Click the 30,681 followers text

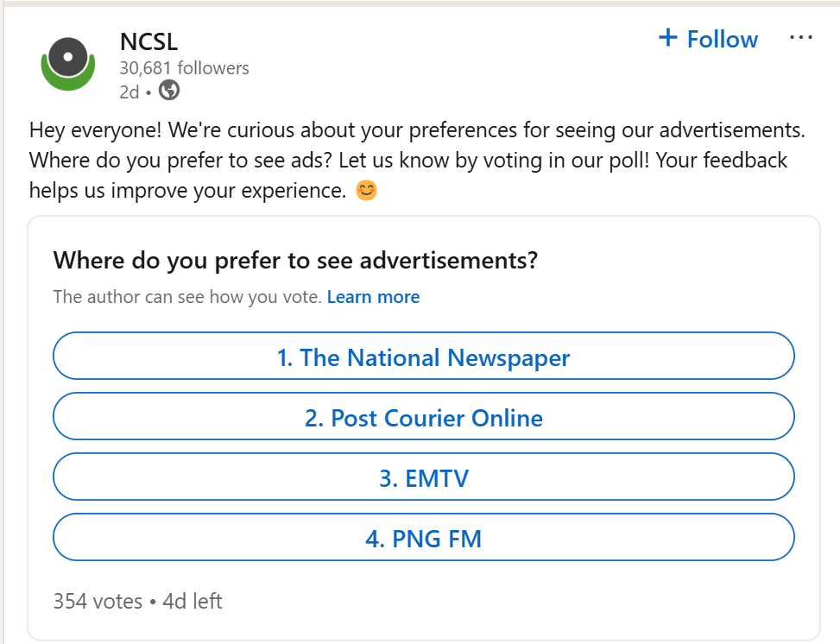(x=184, y=68)
